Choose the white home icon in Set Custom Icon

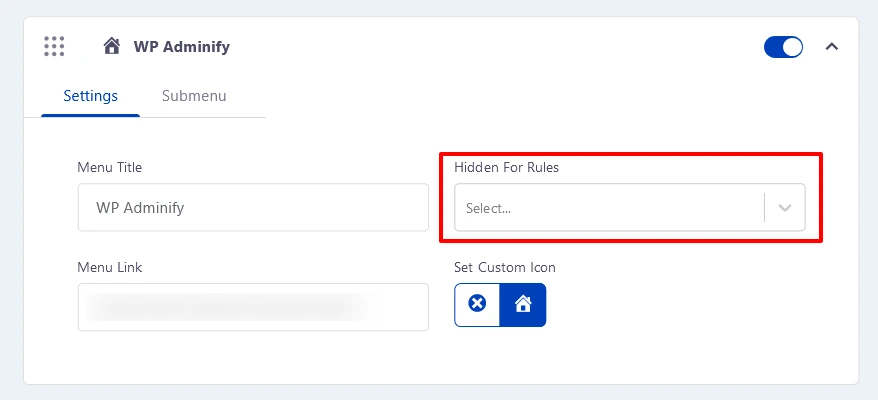pyautogui.click(x=523, y=304)
